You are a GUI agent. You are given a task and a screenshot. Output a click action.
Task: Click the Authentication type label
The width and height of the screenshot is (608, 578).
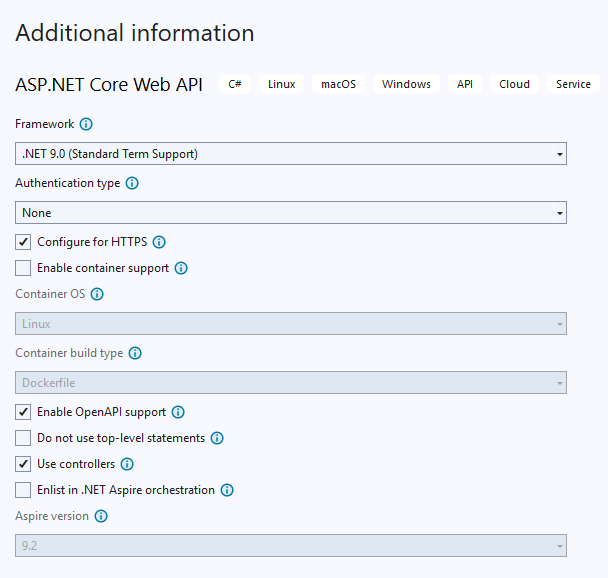pyautogui.click(x=67, y=183)
